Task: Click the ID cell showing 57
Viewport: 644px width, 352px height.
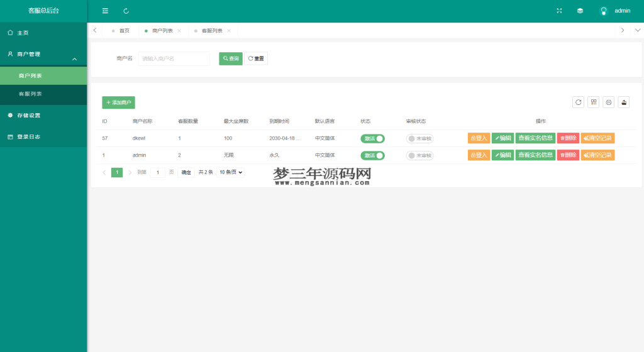Action: (105, 138)
